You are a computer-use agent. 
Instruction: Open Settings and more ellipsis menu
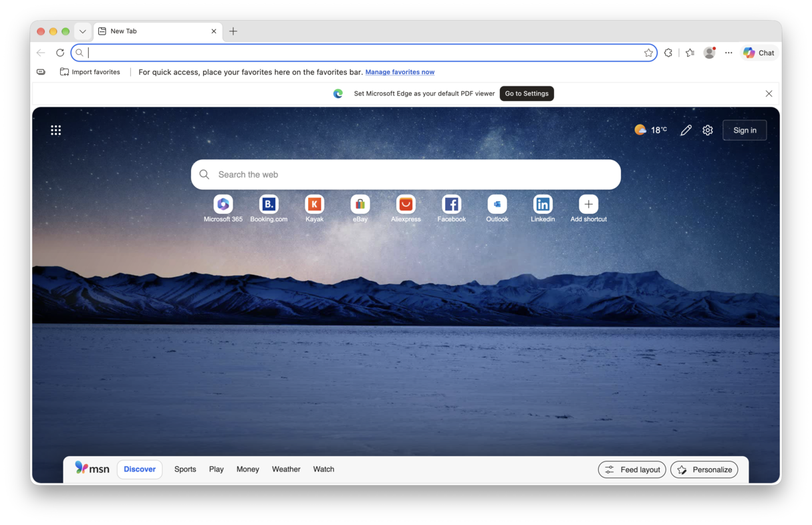coord(728,53)
